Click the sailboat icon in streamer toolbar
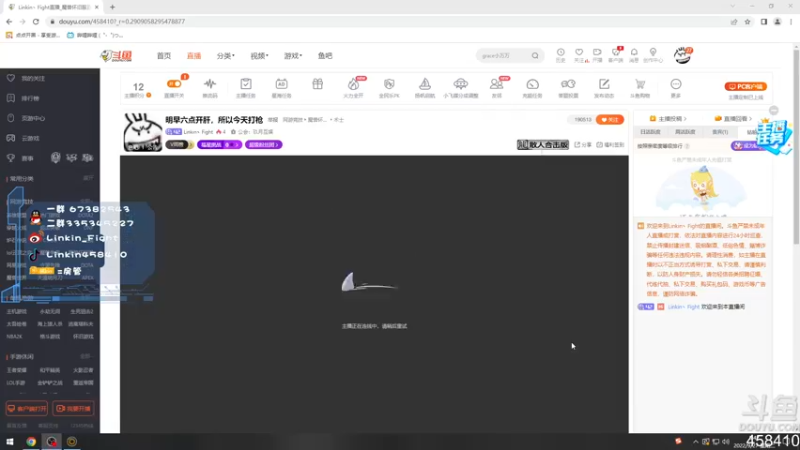Screen dimensions: 800x450 (x=424, y=84)
